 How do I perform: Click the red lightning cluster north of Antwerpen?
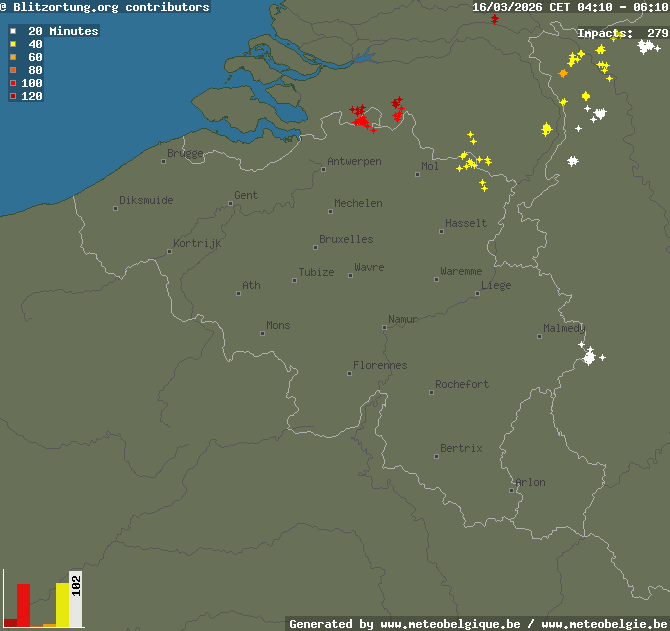click(359, 118)
